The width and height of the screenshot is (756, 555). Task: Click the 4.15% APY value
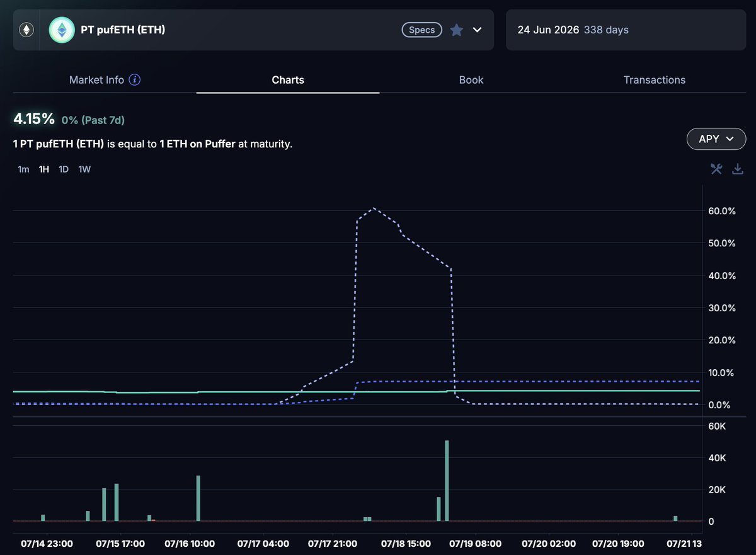pos(34,118)
